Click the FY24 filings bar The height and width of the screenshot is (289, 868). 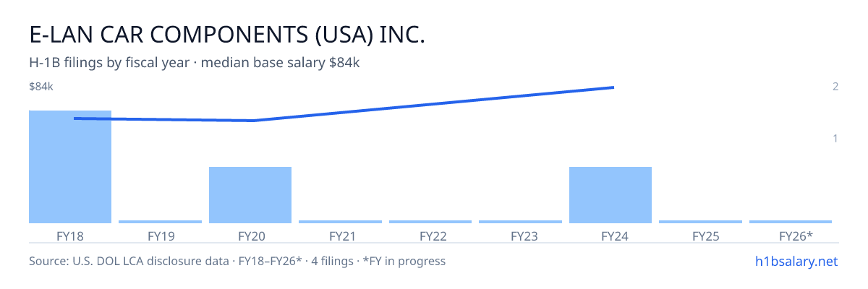(610, 195)
